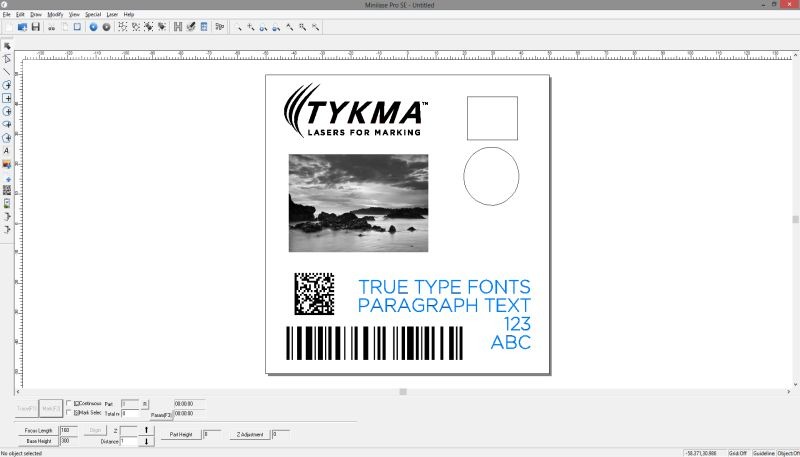Select the text 'A' tool
Viewport: 800px width, 457px height.
pos(7,151)
